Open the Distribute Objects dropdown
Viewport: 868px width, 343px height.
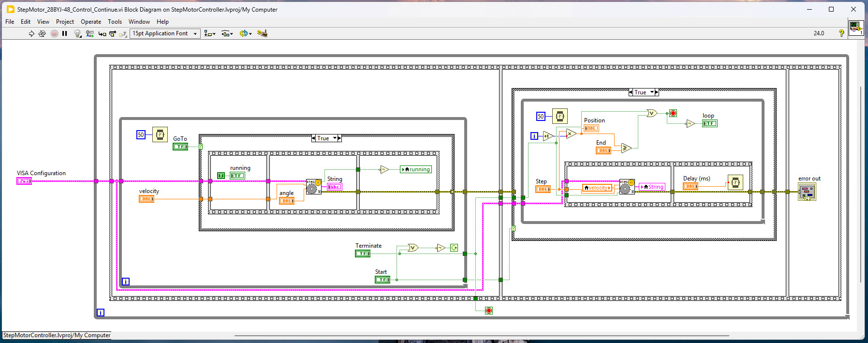click(x=227, y=33)
